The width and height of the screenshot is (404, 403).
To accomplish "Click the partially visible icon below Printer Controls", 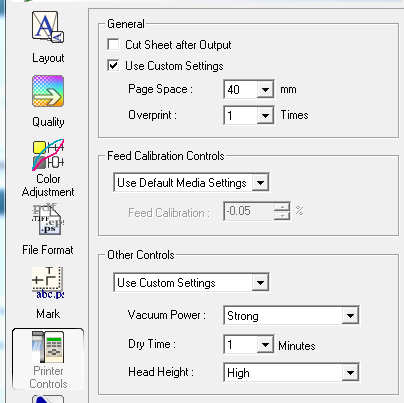I will [48, 399].
